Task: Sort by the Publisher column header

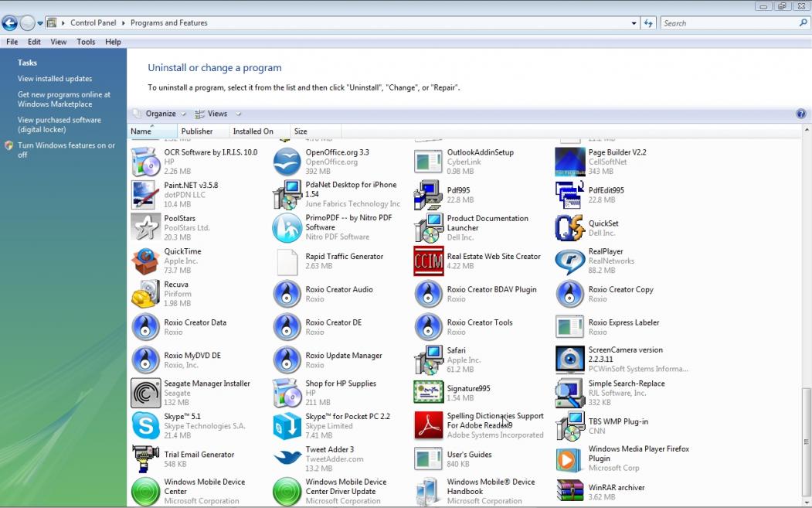Action: click(x=203, y=131)
